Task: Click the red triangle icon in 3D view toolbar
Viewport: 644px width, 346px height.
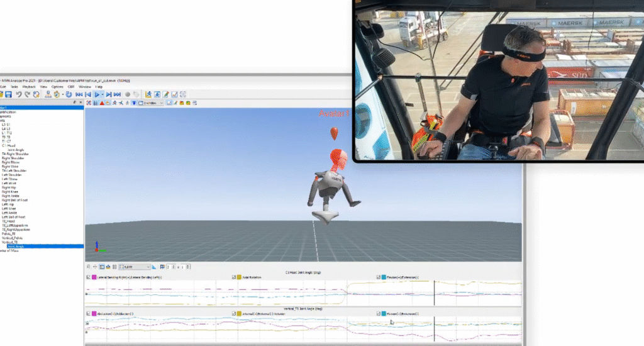Action: [x=101, y=103]
